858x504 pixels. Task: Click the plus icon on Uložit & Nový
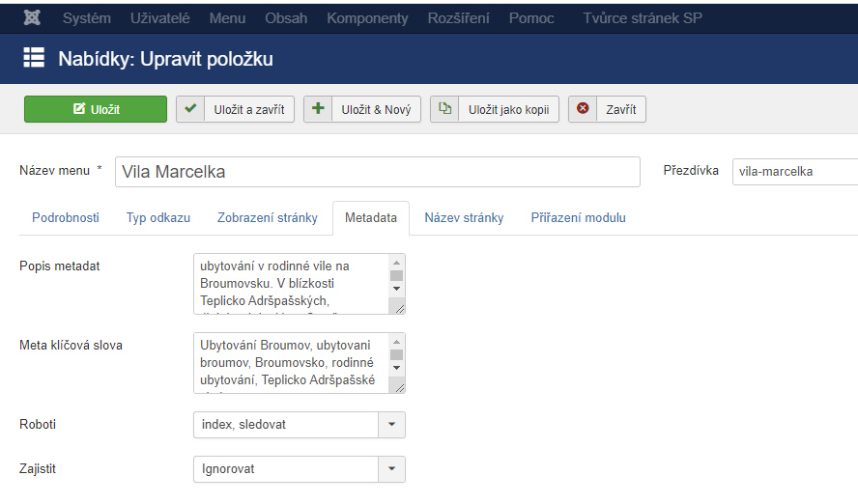(x=318, y=109)
